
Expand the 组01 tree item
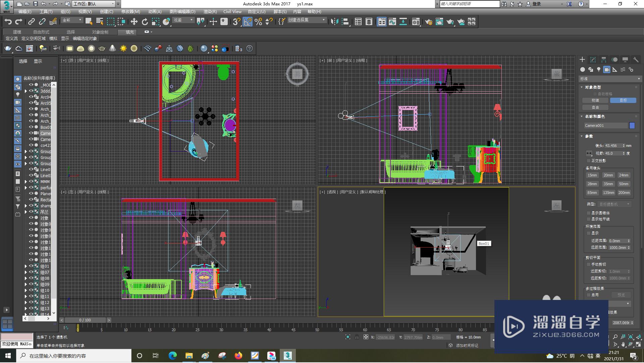click(25, 266)
